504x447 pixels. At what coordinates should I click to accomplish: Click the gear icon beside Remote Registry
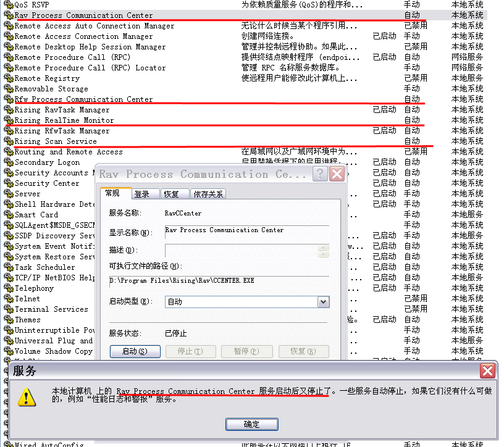(x=9, y=78)
